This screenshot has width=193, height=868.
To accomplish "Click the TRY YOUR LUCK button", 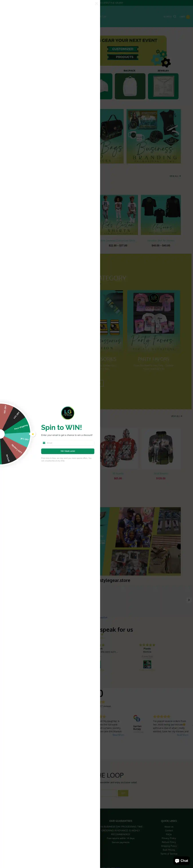I will pyautogui.click(x=68, y=451).
